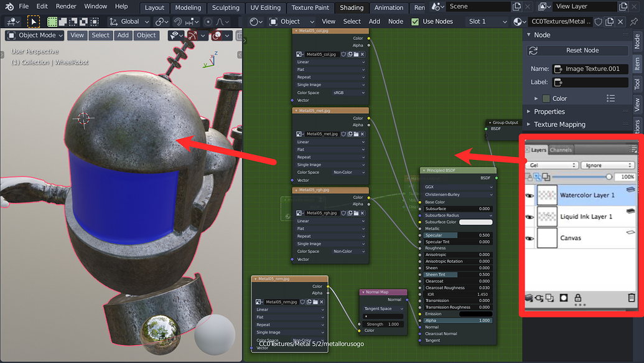Open the viewport visibility eye menu
The width and height of the screenshot is (644, 363).
click(x=176, y=35)
